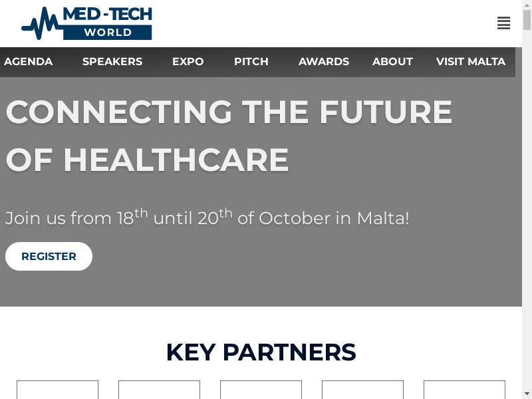Click the scrollbar down arrow
This screenshot has width=532, height=399.
click(527, 394)
